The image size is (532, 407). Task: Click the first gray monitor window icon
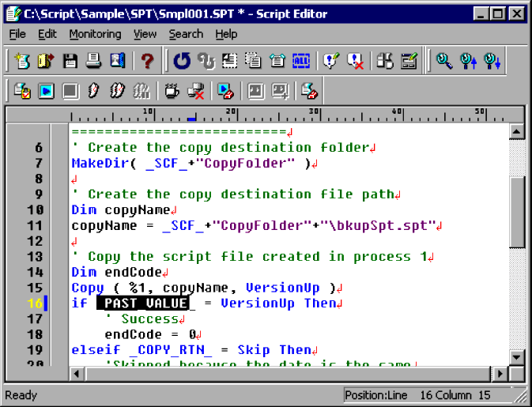256,91
